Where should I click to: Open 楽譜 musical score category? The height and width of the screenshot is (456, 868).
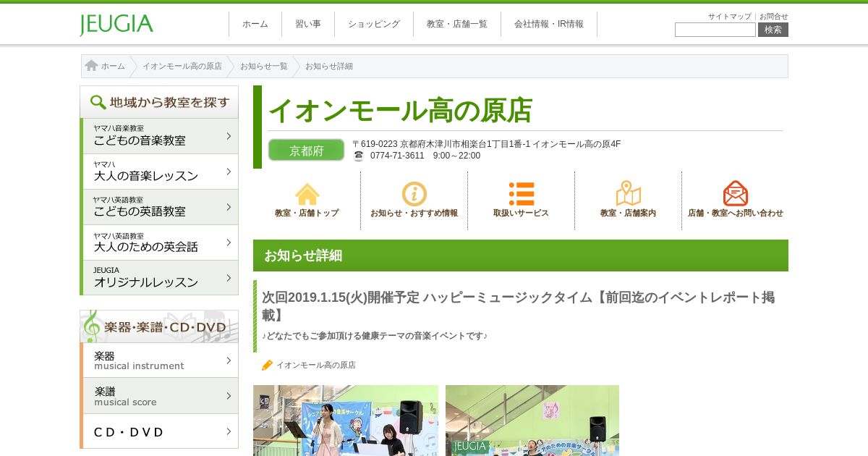159,396
